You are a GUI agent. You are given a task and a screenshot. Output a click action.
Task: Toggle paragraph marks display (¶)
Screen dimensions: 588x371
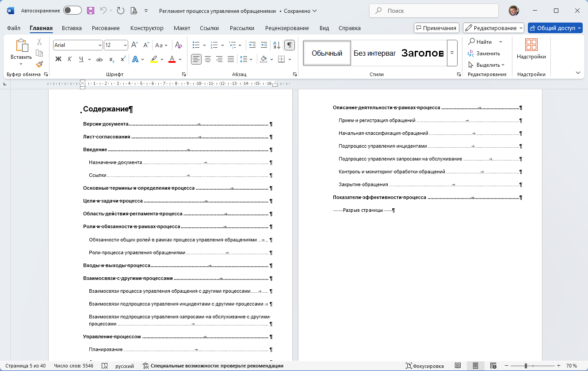pos(290,45)
